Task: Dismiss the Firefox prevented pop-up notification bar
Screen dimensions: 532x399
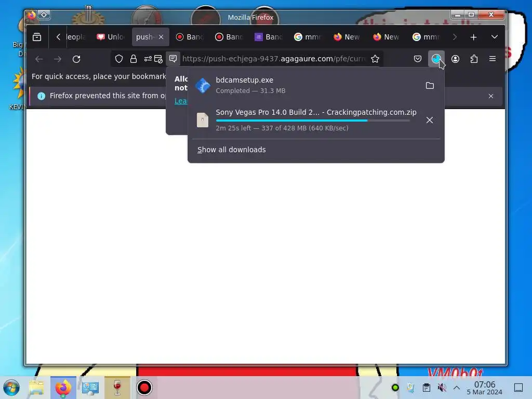Action: (x=490, y=96)
